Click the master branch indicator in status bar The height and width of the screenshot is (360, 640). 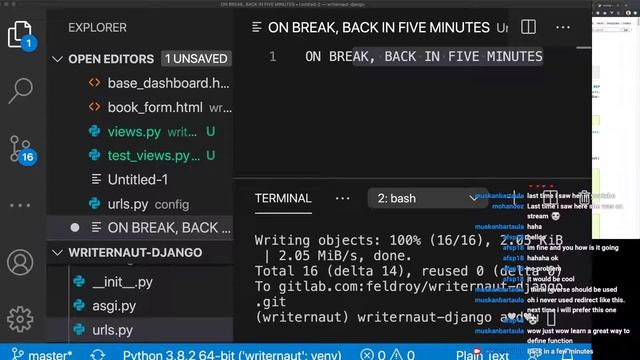click(42, 354)
